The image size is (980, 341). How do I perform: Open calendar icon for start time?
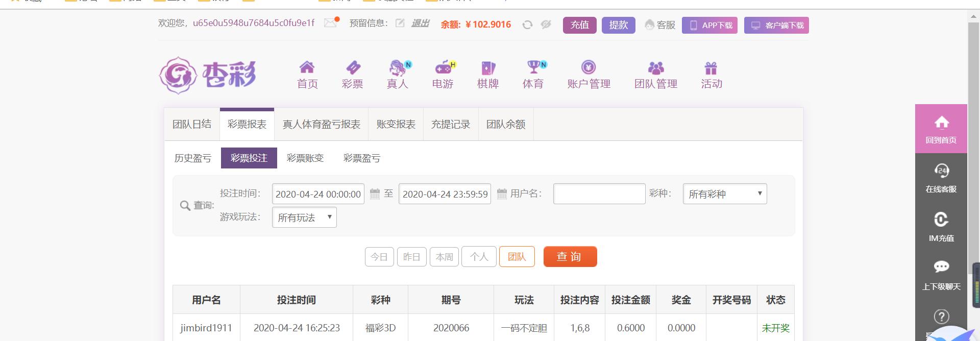[x=375, y=194]
